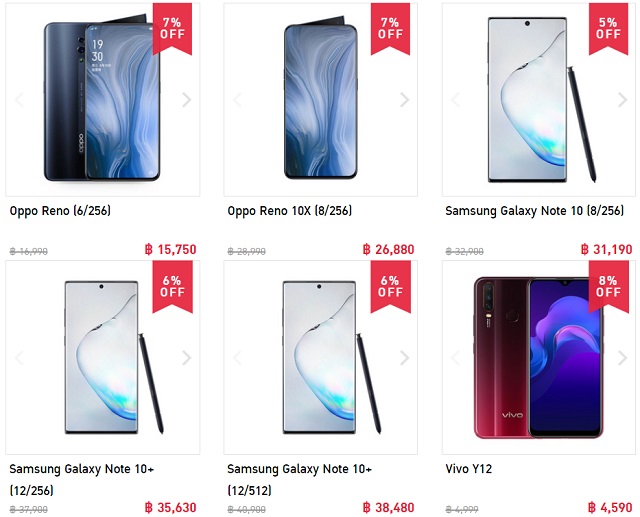Show next image of Oppo Reno (6/256)
This screenshot has height=517, width=640.
click(187, 100)
